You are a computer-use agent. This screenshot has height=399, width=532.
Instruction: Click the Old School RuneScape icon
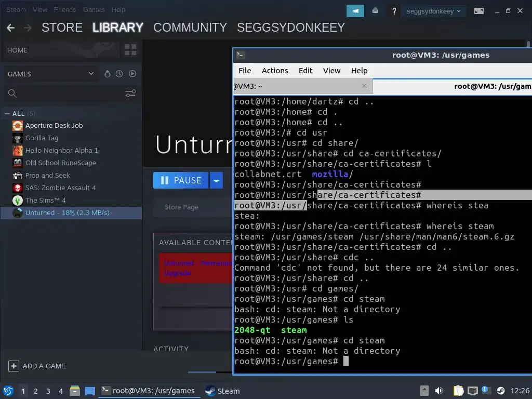click(x=18, y=163)
